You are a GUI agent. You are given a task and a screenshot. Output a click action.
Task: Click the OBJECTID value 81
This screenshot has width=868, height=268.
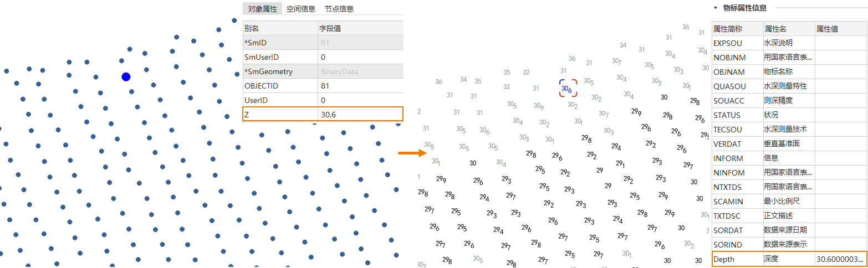point(360,86)
